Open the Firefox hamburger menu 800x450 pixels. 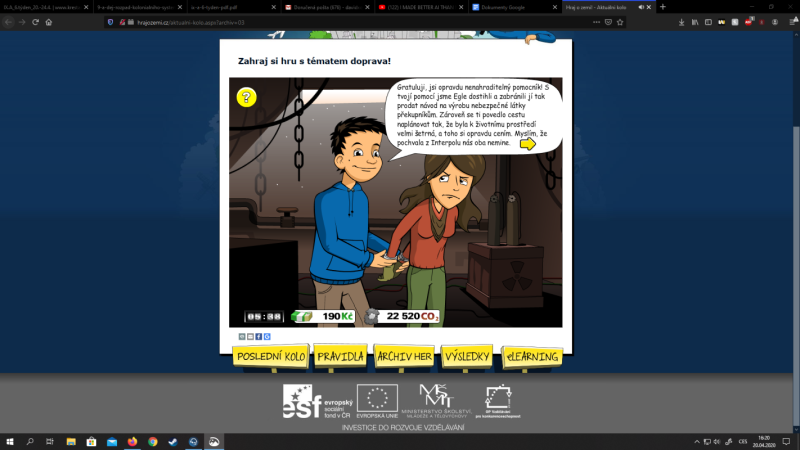click(793, 22)
